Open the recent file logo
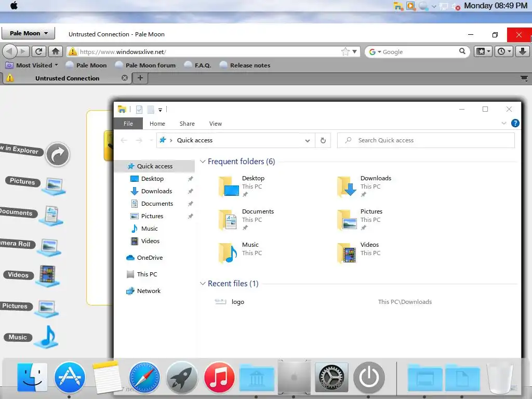Image resolution: width=532 pixels, height=399 pixels. coord(238,302)
